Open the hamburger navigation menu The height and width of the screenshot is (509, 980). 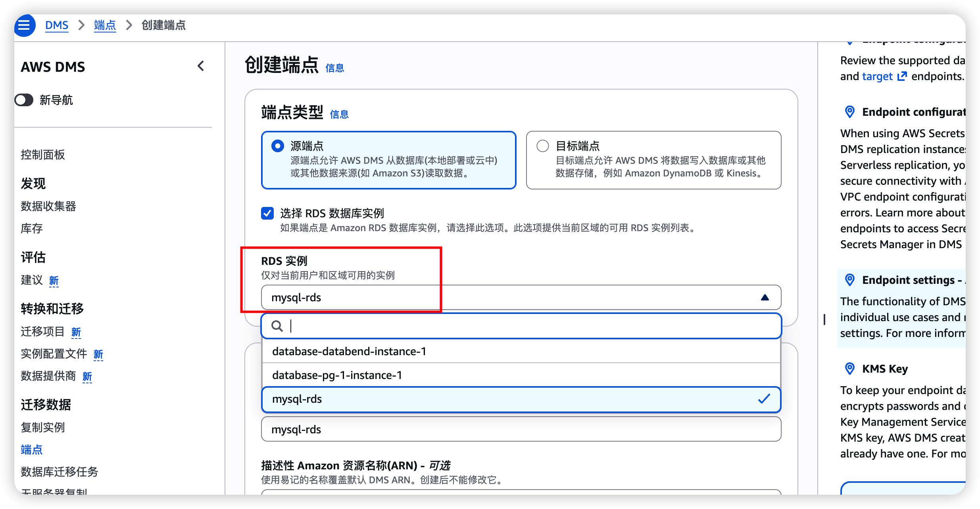(x=25, y=25)
